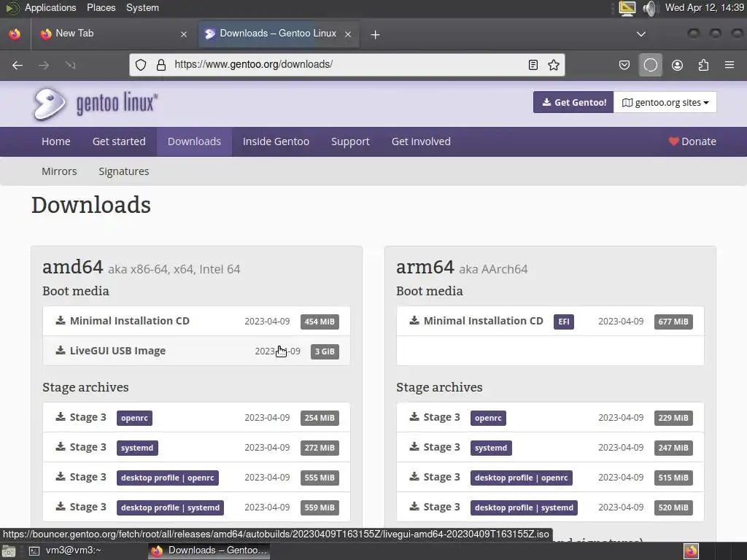Expand the gentoo.org sites dropdown
The height and width of the screenshot is (560, 747).
click(665, 102)
